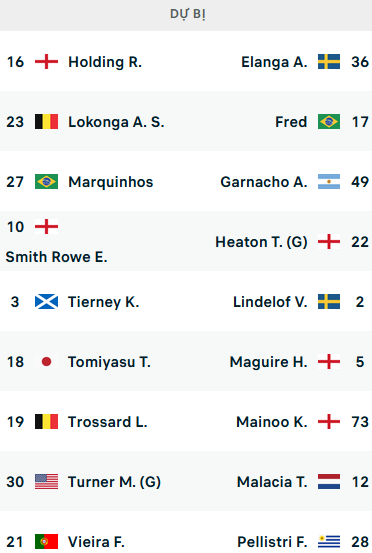
Task: Open player Smith Rowe E. profile
Action: (56, 257)
